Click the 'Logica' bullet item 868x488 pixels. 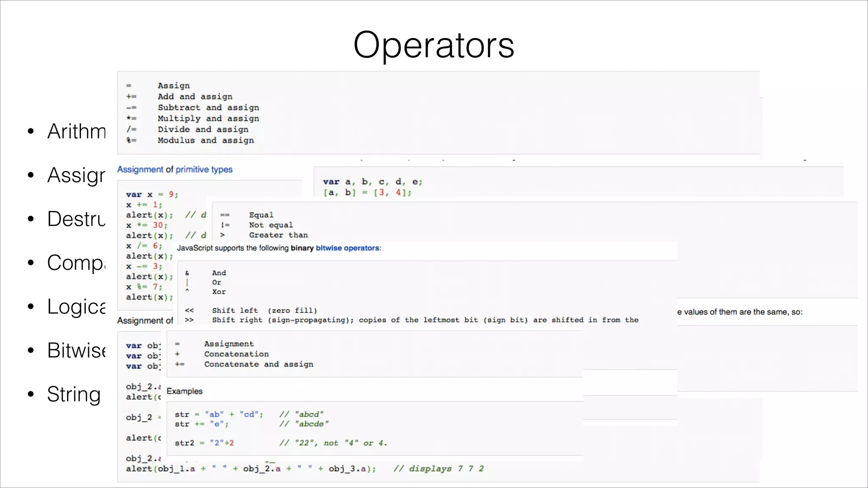pos(76,307)
